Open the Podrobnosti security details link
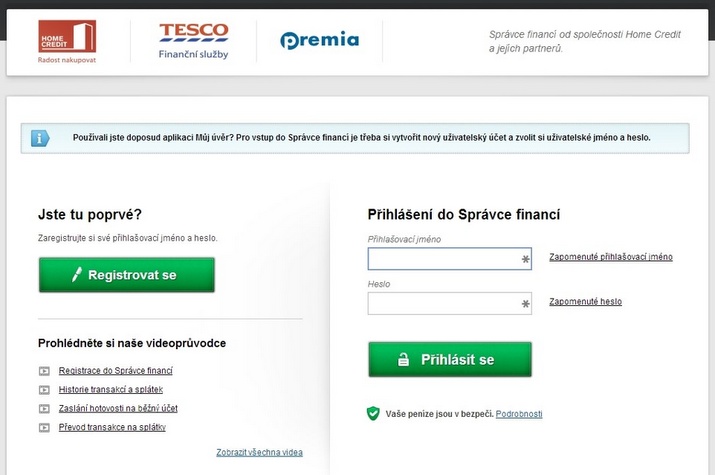Screen dimensions: 715x475 pyautogui.click(x=519, y=414)
